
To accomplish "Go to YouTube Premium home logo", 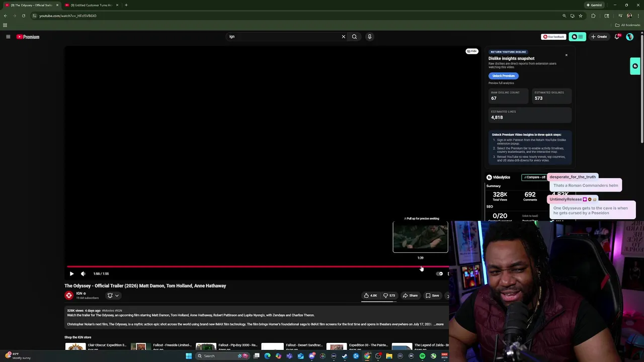I will point(28,37).
